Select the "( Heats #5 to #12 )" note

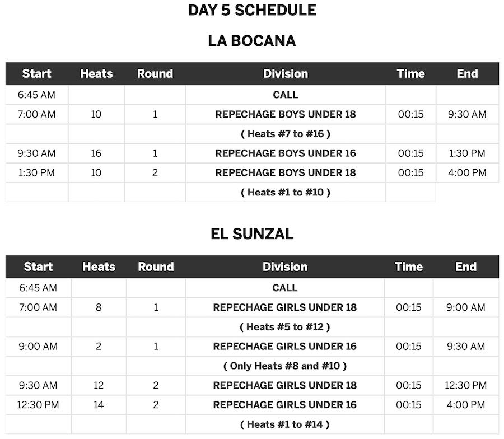click(285, 327)
